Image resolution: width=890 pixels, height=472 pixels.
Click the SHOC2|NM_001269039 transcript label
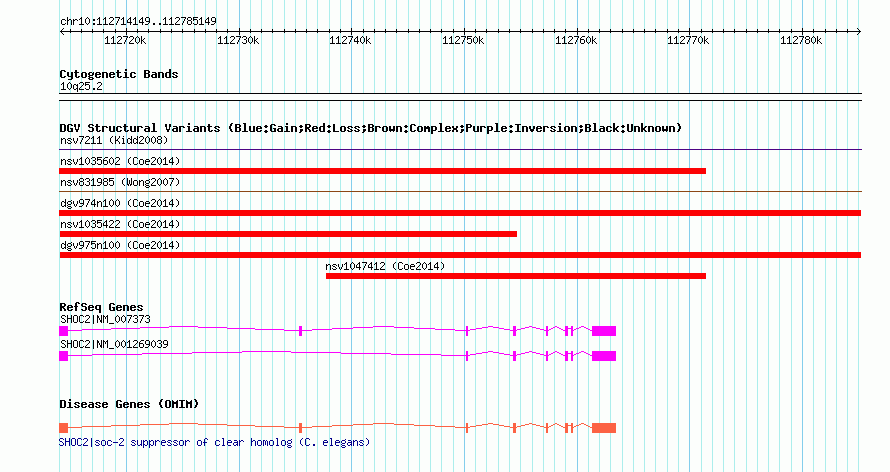pyautogui.click(x=114, y=344)
